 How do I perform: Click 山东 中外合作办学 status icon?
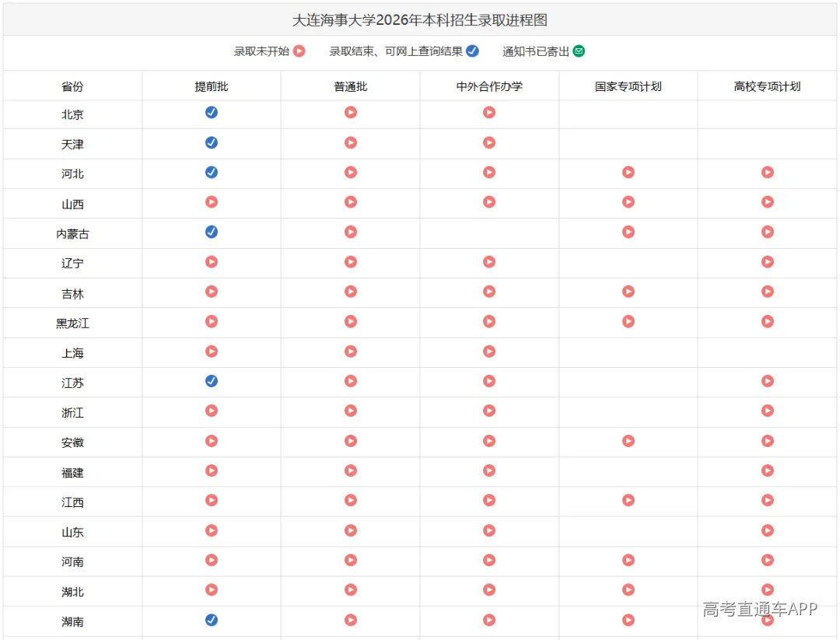click(x=489, y=530)
